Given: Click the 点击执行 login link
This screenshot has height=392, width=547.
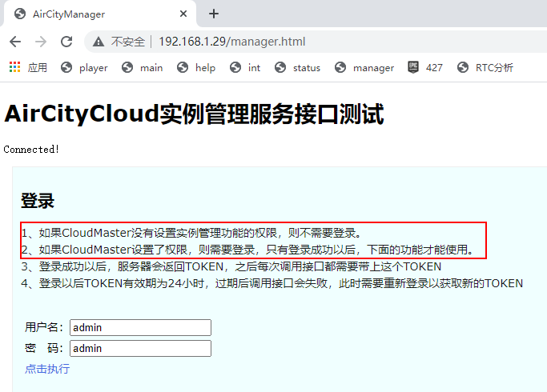Looking at the screenshot, I should click(x=47, y=369).
